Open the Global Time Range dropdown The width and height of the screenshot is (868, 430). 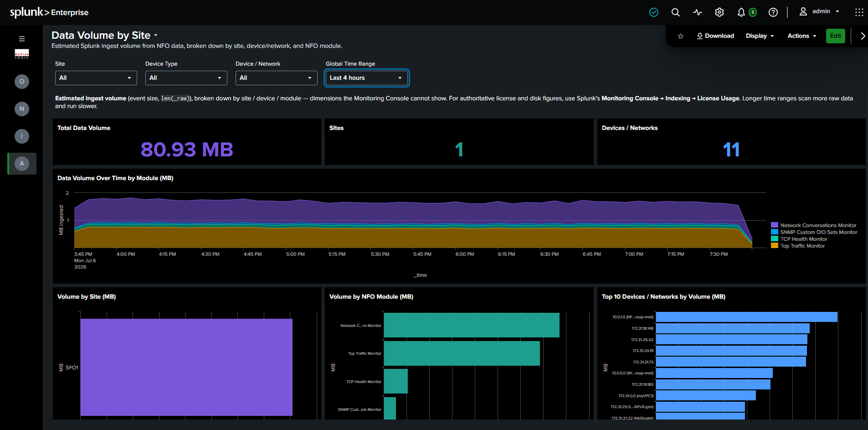click(x=366, y=78)
